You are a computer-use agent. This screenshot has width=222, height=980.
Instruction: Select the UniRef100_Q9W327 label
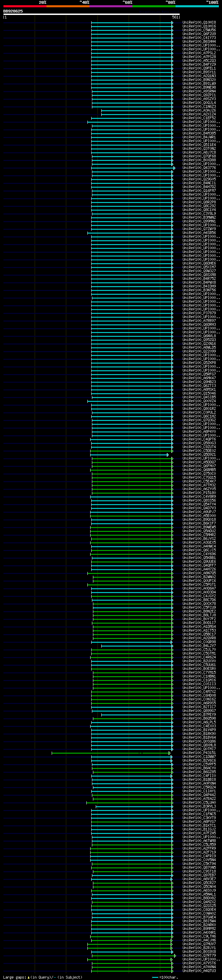tap(199, 271)
